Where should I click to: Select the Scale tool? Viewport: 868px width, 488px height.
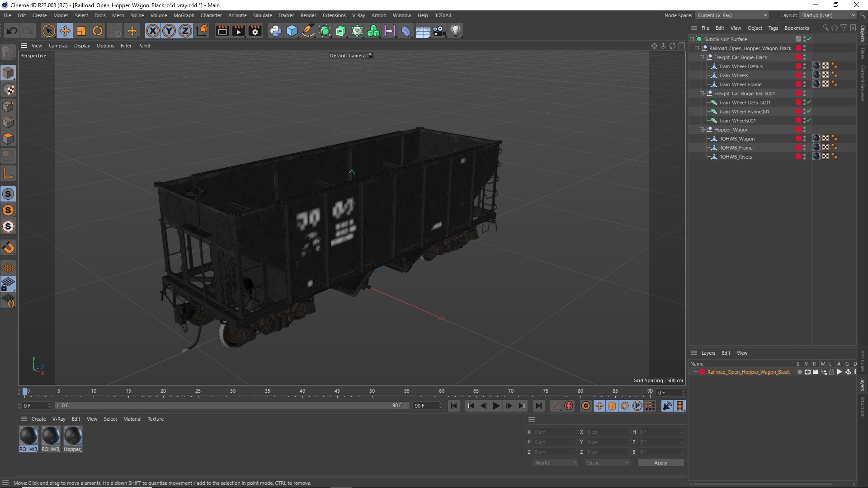coord(81,31)
